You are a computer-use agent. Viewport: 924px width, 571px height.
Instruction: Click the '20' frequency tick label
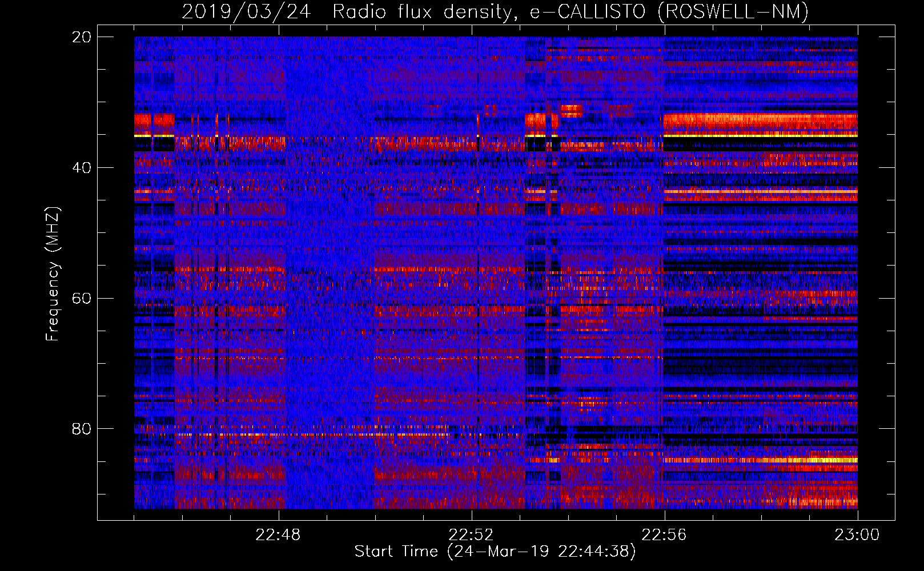coord(81,37)
